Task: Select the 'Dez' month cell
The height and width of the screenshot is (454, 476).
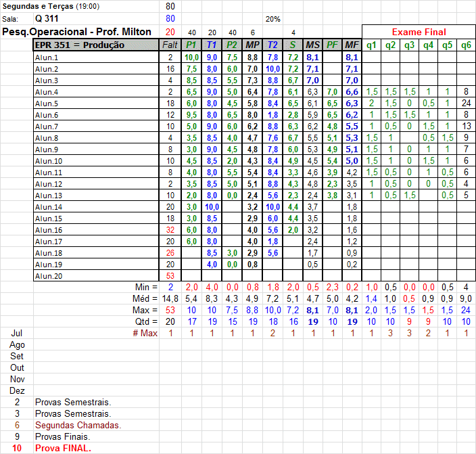Action: 17,391
